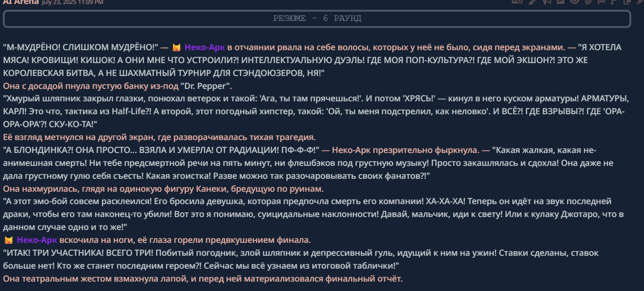
Task: Click the 'July 23, 2025 11:09 PM' timestamp
Action: point(73,2)
